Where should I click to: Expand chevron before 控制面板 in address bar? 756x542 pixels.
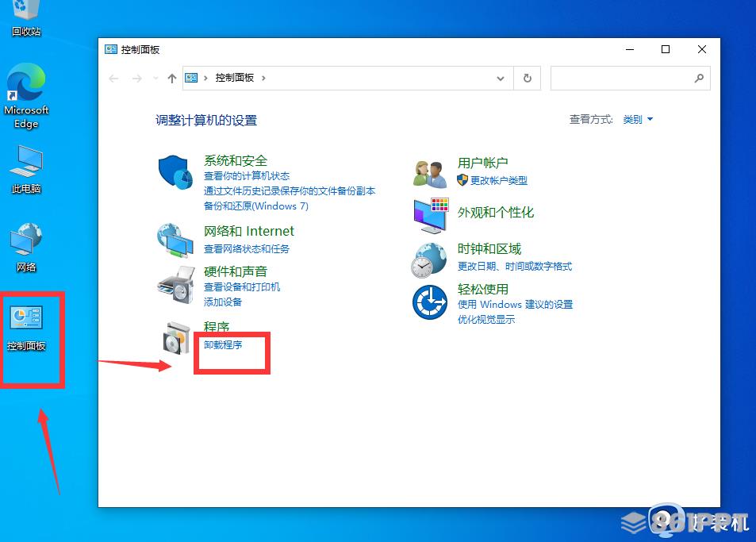tap(205, 78)
